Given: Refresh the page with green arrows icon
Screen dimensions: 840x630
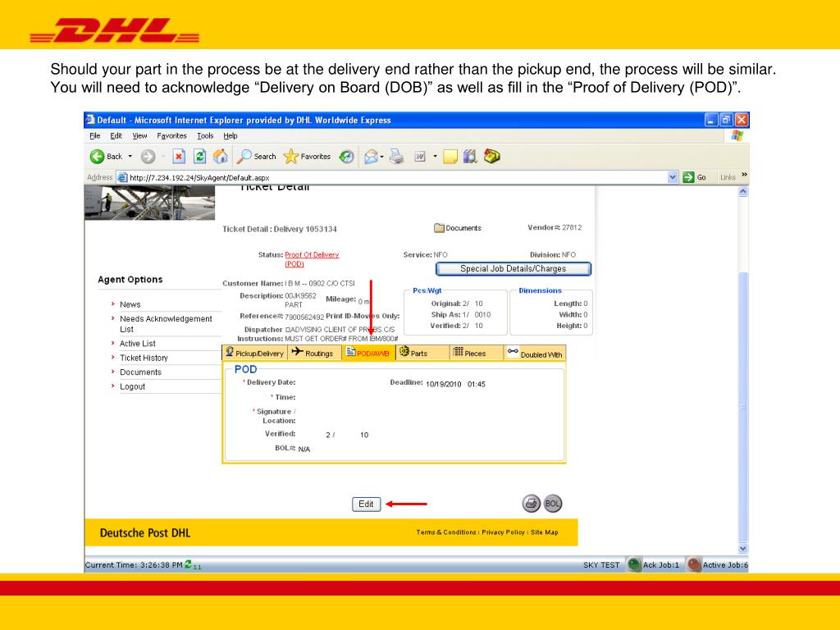Looking at the screenshot, I should [x=199, y=157].
